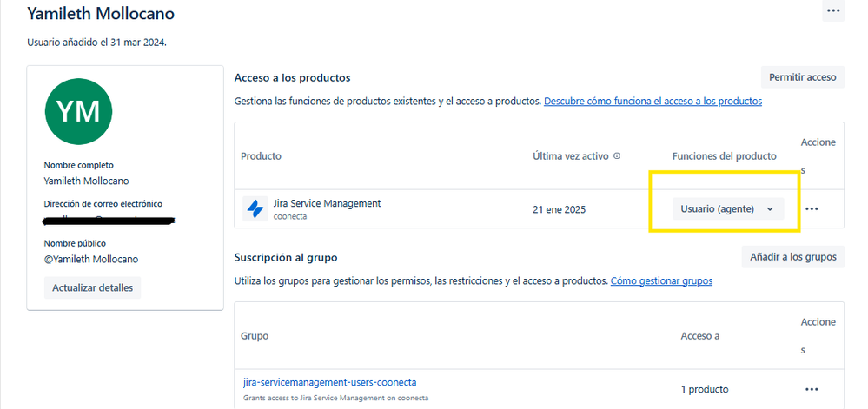Open actions menu for jira-servicemanagement-users-coonecta group
Viewport: 868px width, 409px height.
click(x=812, y=389)
